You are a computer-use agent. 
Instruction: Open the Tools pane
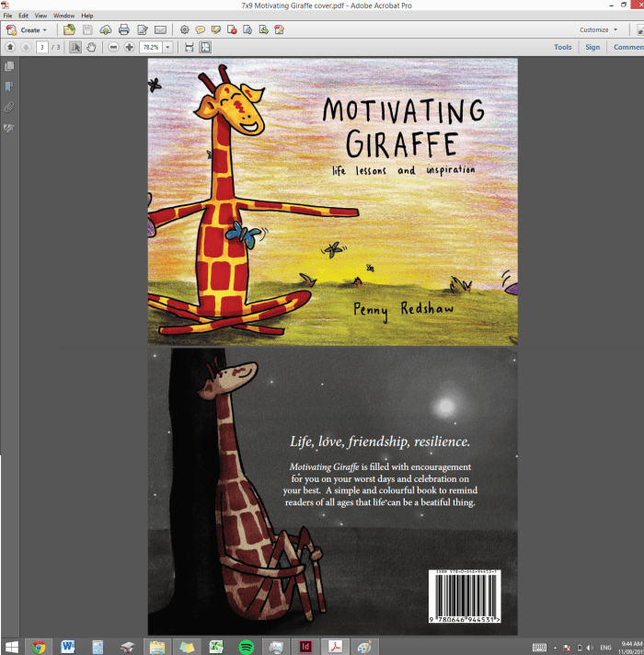(562, 47)
